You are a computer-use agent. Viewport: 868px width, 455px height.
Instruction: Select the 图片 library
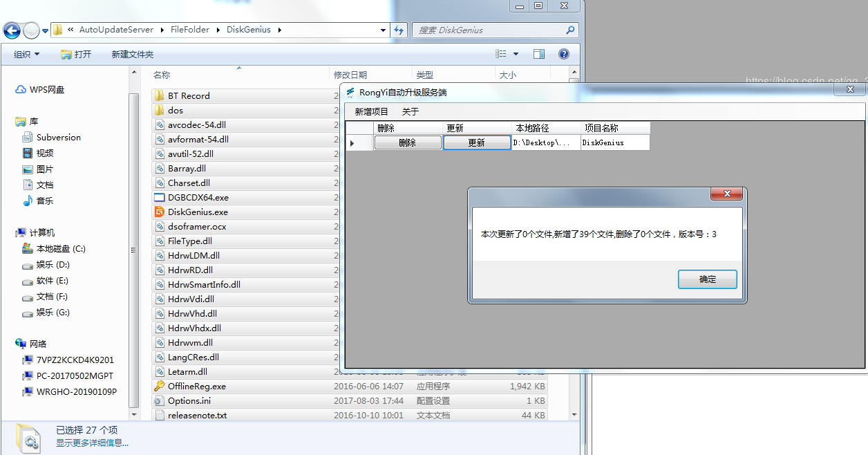pos(38,169)
